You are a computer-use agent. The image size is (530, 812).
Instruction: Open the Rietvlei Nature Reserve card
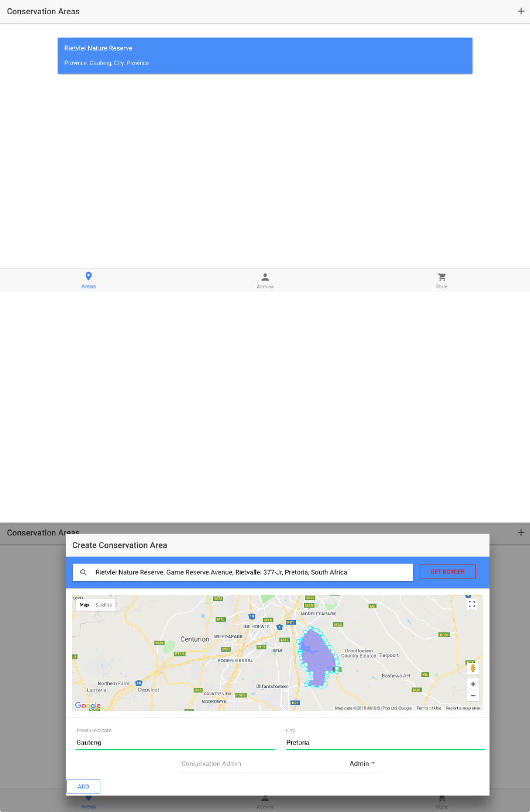click(x=265, y=56)
